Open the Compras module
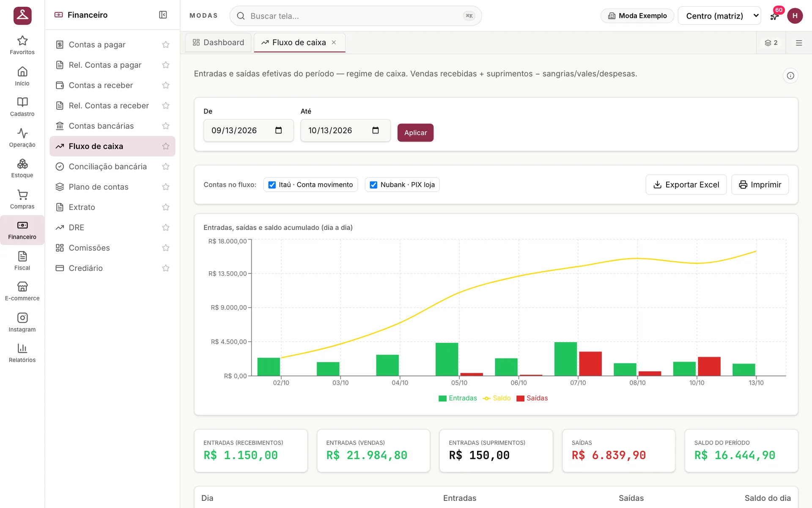This screenshot has height=508, width=812. coord(22,199)
